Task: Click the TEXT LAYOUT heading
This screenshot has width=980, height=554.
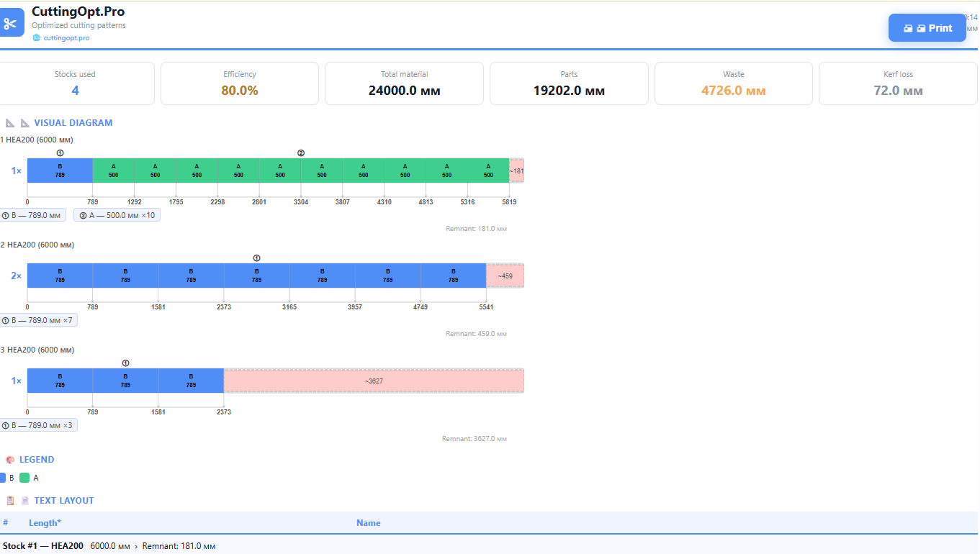Action: 64,501
